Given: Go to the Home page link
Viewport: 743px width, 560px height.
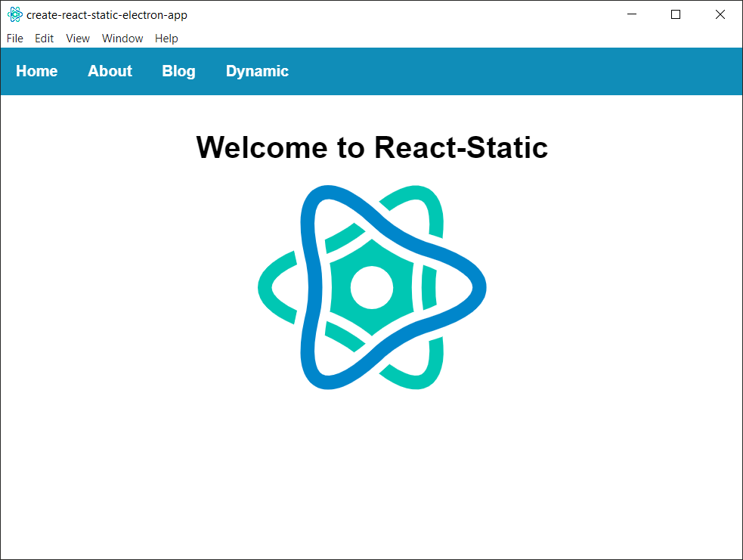Looking at the screenshot, I should (37, 71).
